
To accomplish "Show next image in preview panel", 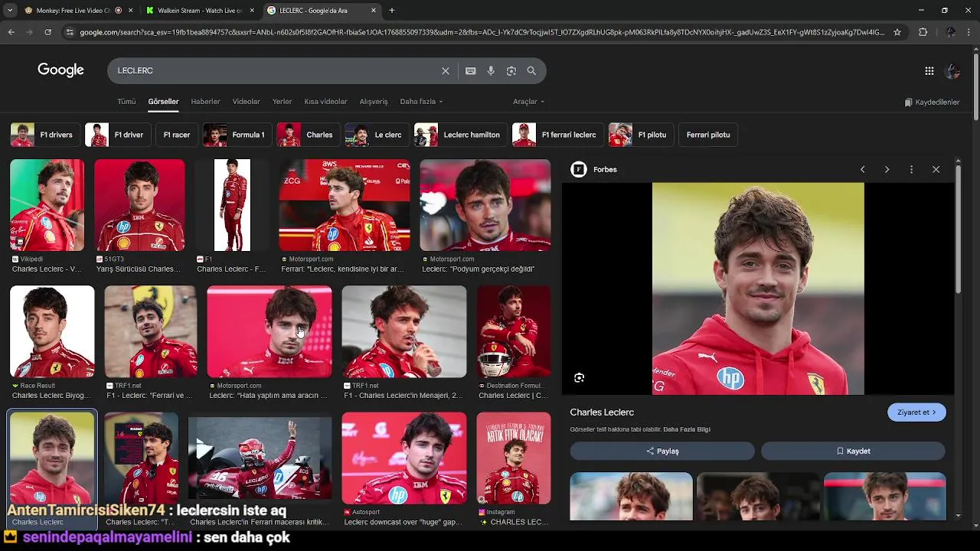I will point(887,169).
